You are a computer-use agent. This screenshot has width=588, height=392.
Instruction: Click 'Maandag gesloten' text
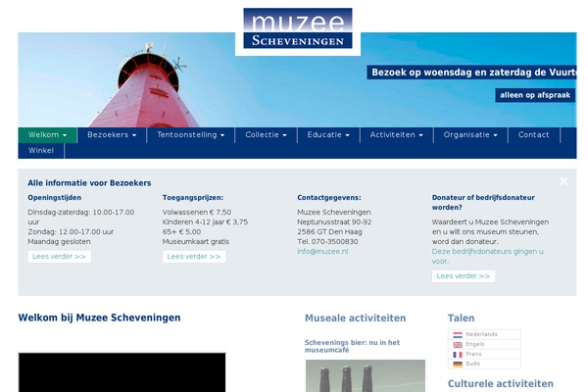coord(59,242)
